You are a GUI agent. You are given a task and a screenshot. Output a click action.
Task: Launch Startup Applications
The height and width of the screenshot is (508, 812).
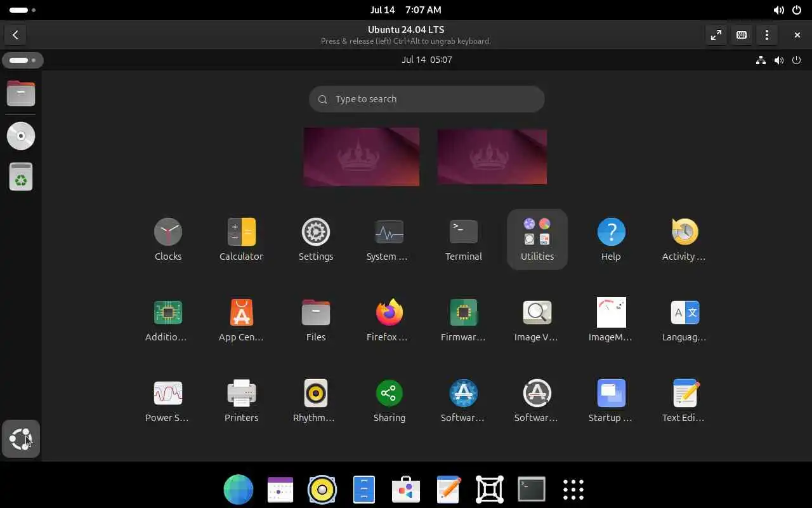click(x=611, y=401)
